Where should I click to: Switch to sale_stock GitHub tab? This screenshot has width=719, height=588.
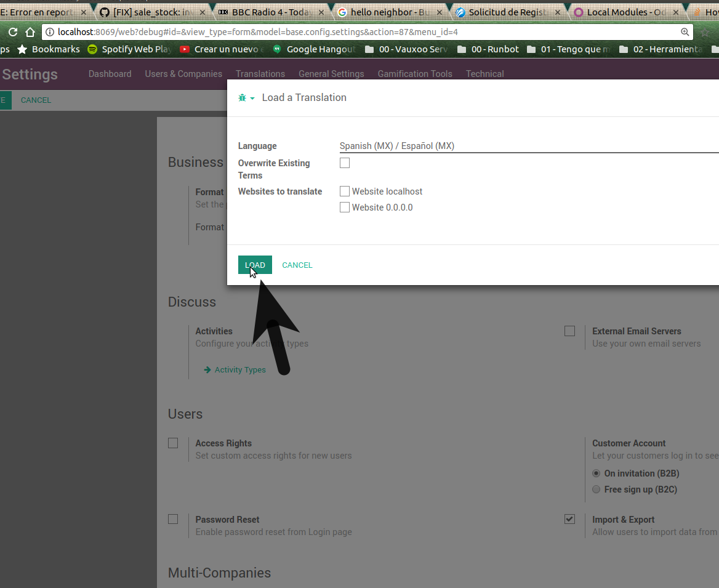pyautogui.click(x=151, y=12)
